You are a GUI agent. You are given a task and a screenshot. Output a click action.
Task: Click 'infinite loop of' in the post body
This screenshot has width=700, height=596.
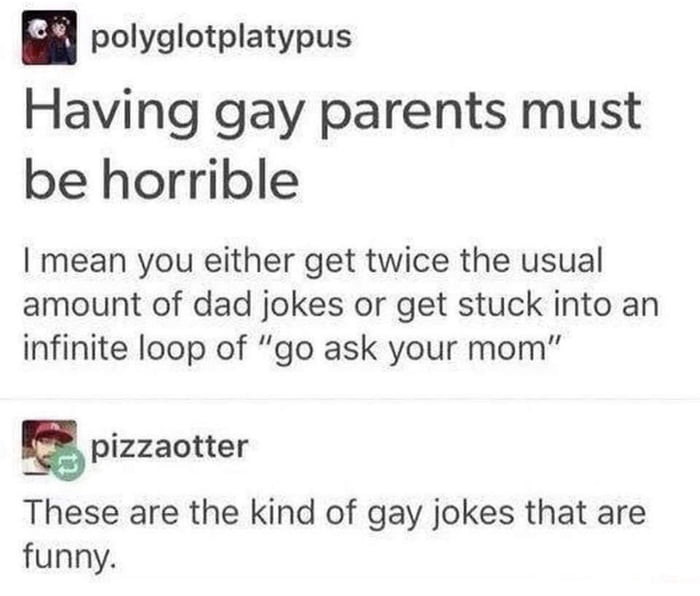tap(135, 349)
